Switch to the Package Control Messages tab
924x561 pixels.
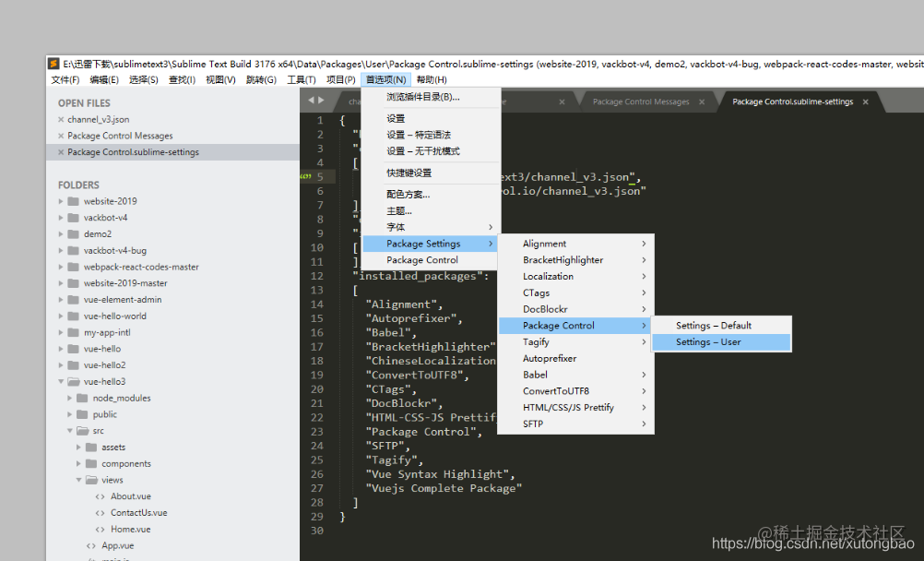(641, 102)
